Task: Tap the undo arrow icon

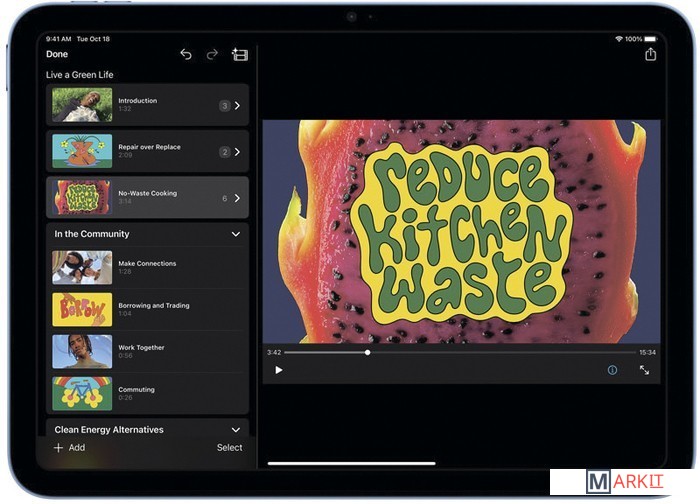Action: tap(186, 54)
